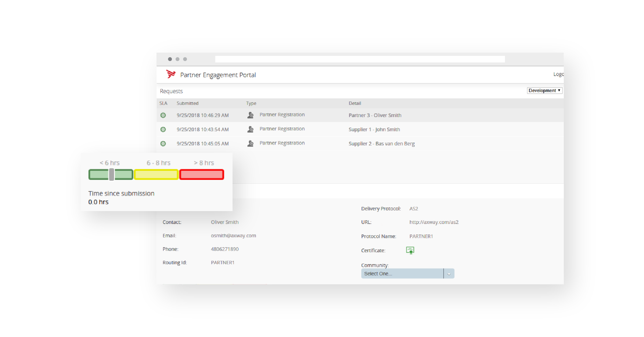The height and width of the screenshot is (337, 644).
Task: Click Partner Registration text in second row
Action: (x=282, y=129)
